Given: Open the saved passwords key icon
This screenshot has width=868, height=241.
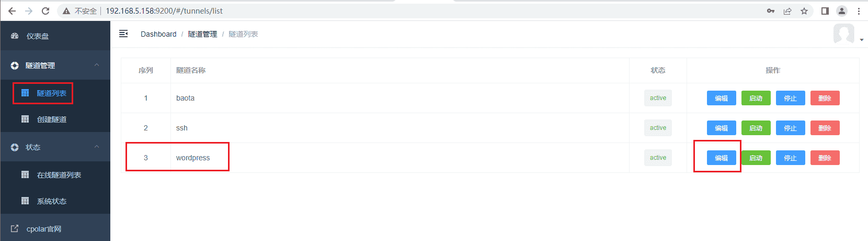Looking at the screenshot, I should coord(771,11).
